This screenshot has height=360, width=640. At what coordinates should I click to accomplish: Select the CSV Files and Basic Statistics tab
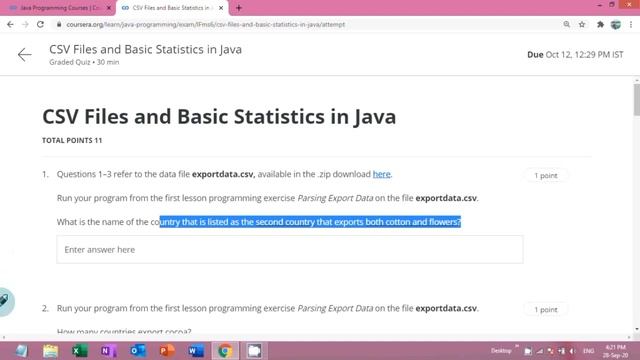click(x=171, y=8)
